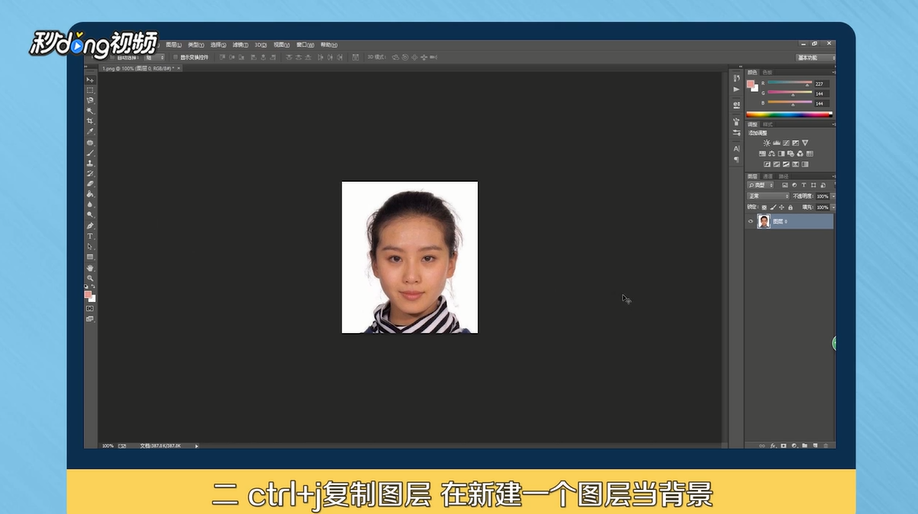
Task: Select the Paint Bucket tool
Action: coord(90,194)
